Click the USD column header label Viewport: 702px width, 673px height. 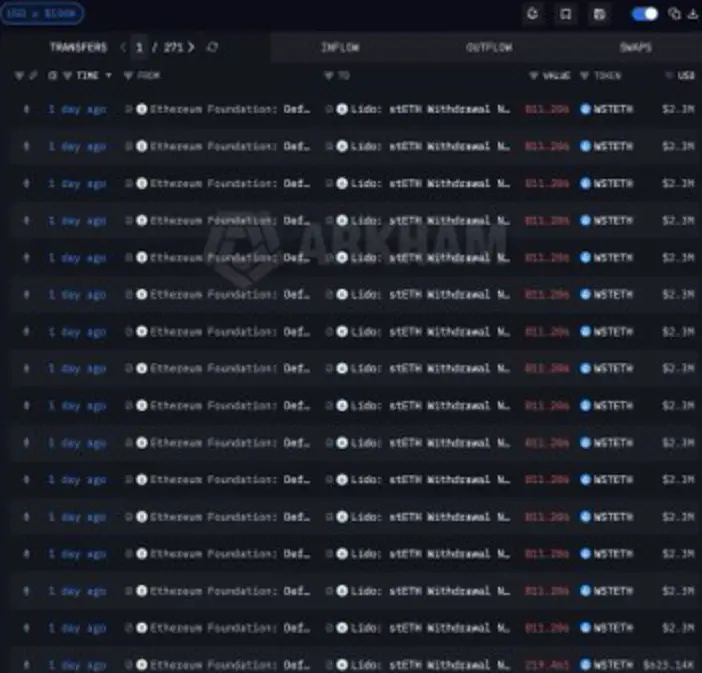[685, 75]
